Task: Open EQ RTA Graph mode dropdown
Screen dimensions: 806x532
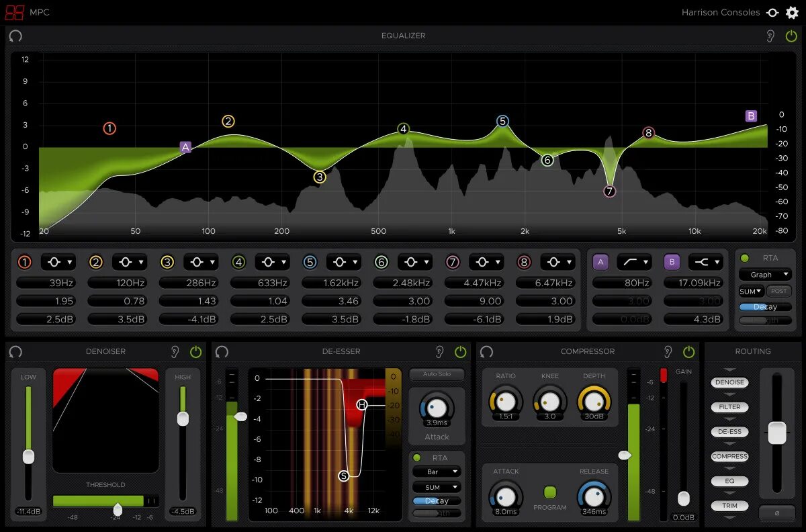Action: [765, 275]
